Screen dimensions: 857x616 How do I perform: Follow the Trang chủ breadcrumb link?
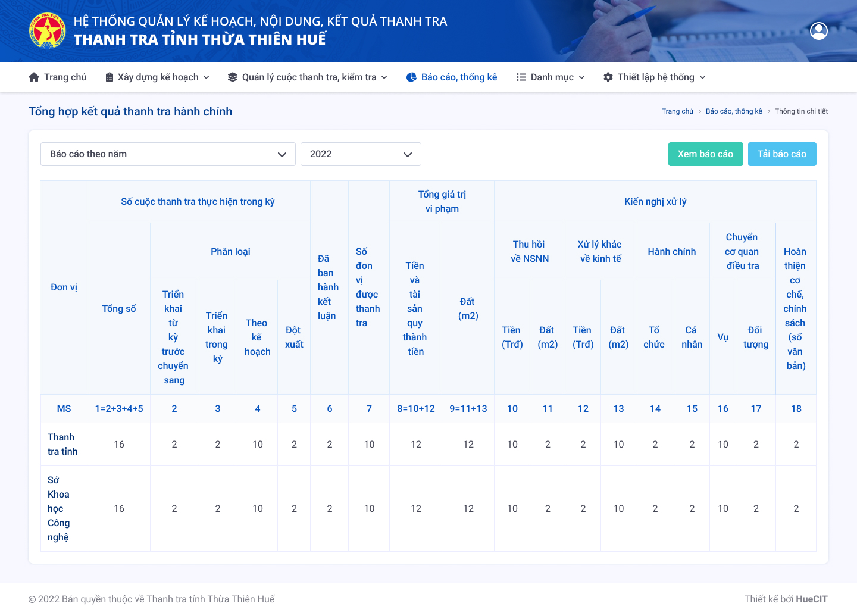pyautogui.click(x=677, y=111)
